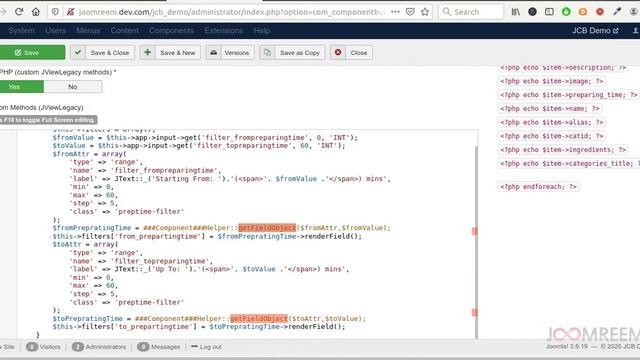Click Save as Copy button
Viewport: 640px width, 360px height.
click(292, 52)
